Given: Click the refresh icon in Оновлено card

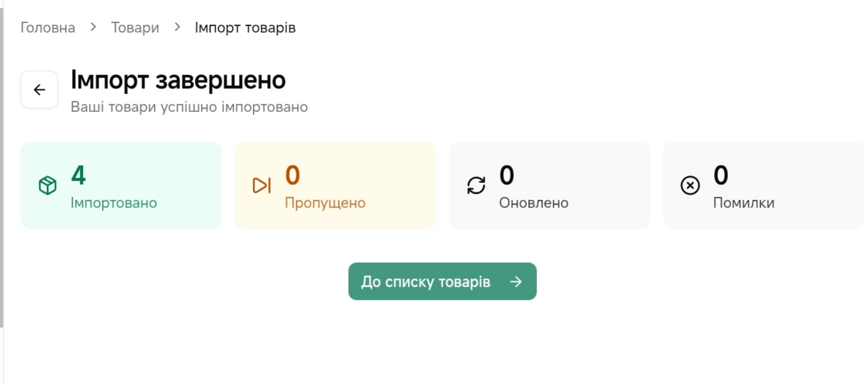Looking at the screenshot, I should tap(476, 186).
